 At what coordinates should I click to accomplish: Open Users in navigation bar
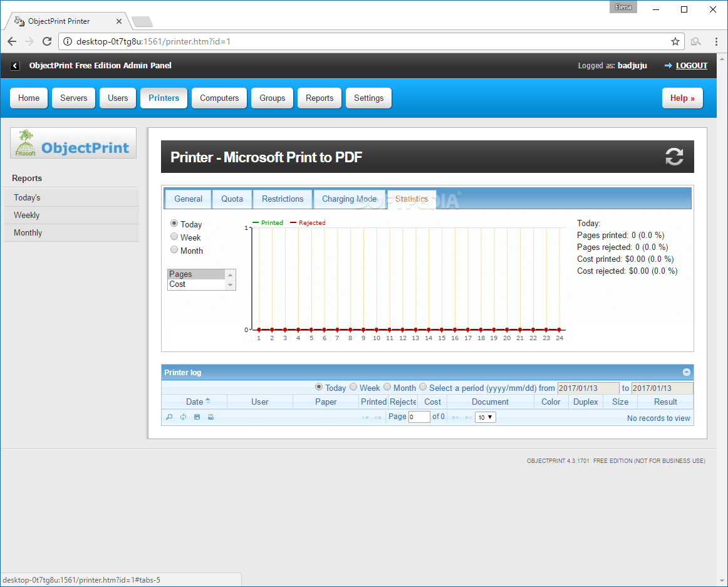[118, 98]
